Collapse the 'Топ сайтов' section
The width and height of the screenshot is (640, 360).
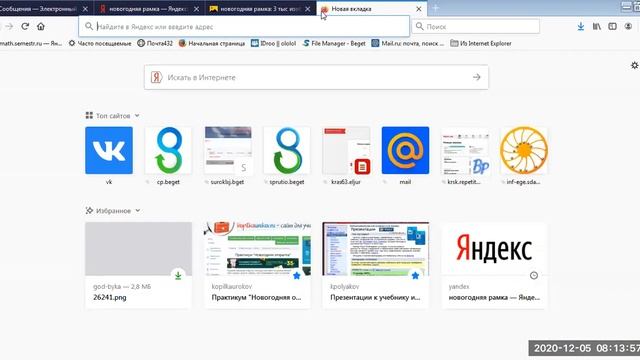click(137, 116)
